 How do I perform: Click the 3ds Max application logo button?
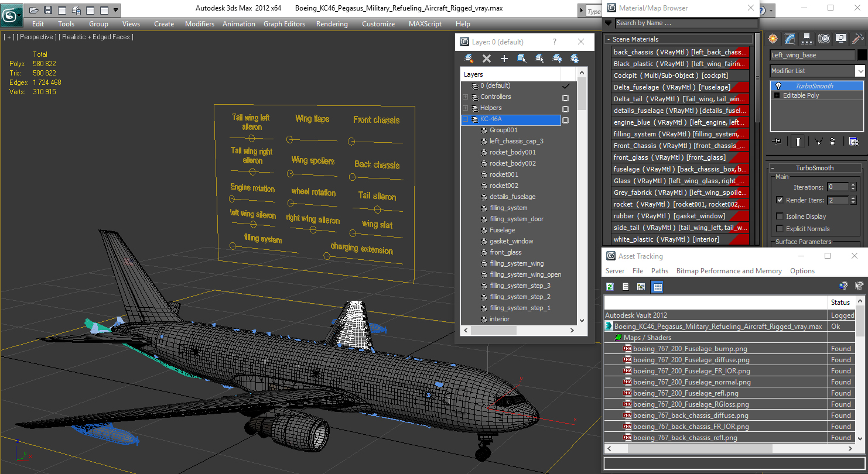click(x=11, y=15)
